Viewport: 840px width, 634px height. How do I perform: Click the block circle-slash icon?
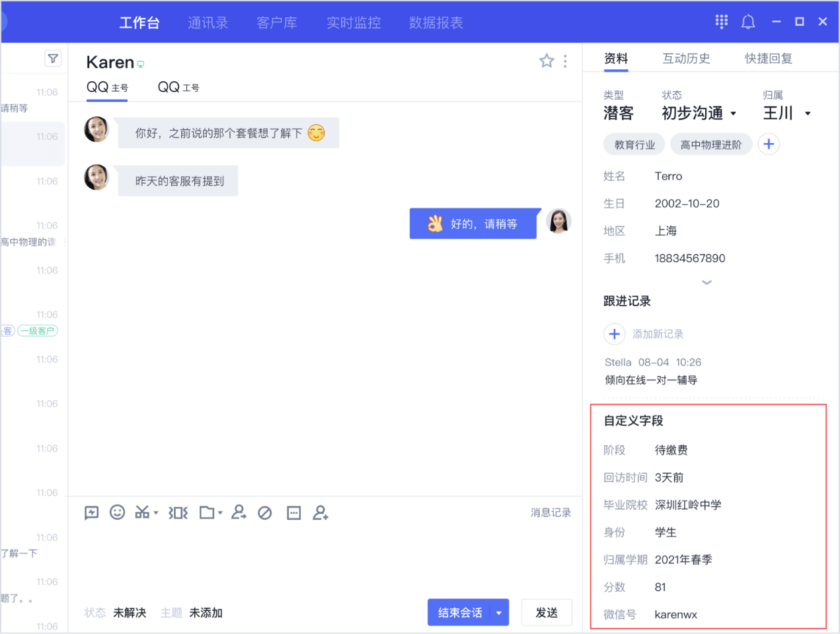(265, 512)
